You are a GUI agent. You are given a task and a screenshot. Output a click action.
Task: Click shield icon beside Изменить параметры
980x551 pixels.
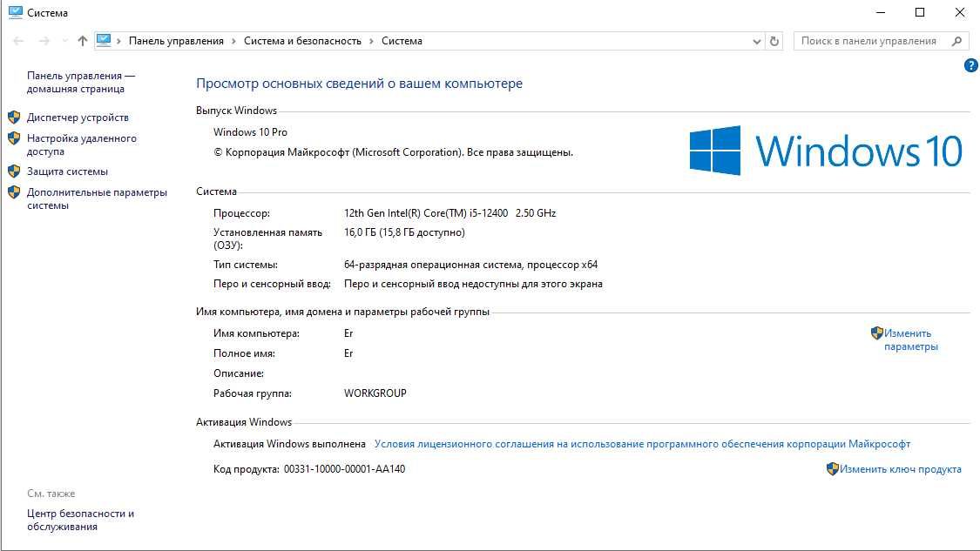[877, 333]
